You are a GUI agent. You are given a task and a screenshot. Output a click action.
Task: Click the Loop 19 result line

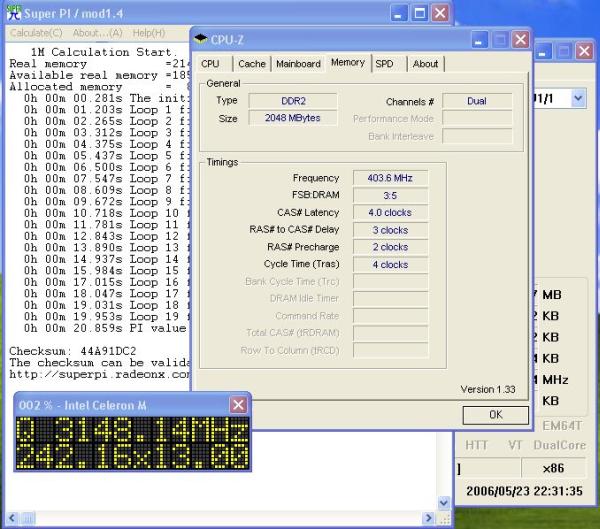106,317
